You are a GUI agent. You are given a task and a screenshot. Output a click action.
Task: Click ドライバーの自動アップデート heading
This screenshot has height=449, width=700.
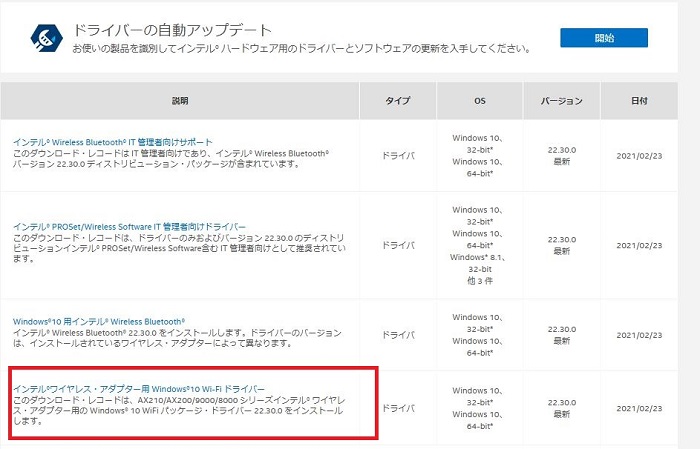tap(172, 30)
